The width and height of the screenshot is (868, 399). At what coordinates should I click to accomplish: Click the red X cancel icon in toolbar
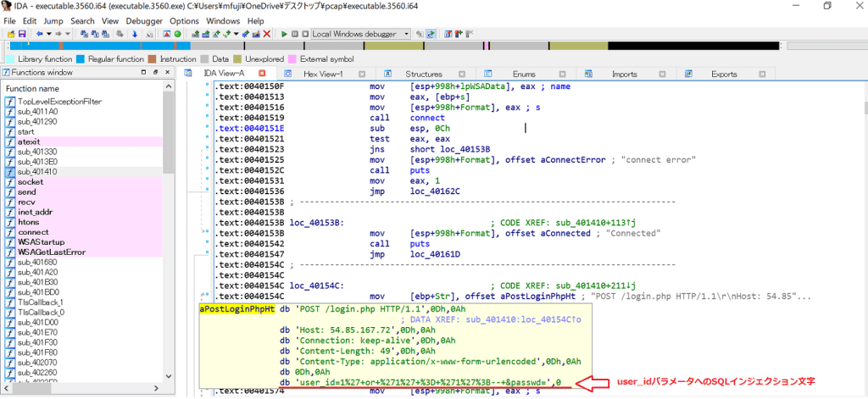[x=268, y=34]
